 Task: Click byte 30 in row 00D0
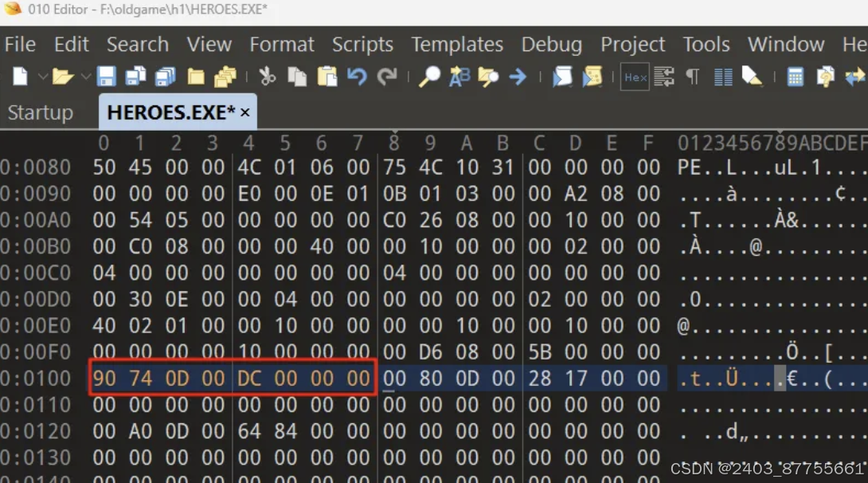coord(141,300)
